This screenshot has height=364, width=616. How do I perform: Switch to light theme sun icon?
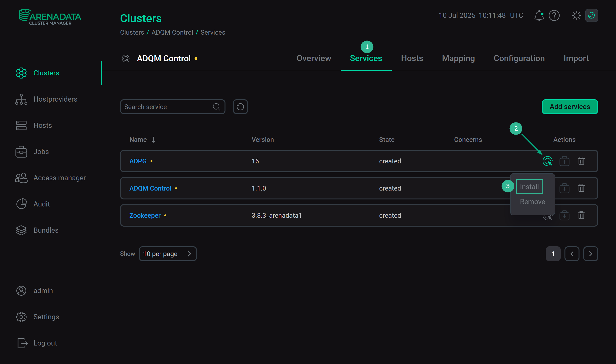point(576,15)
